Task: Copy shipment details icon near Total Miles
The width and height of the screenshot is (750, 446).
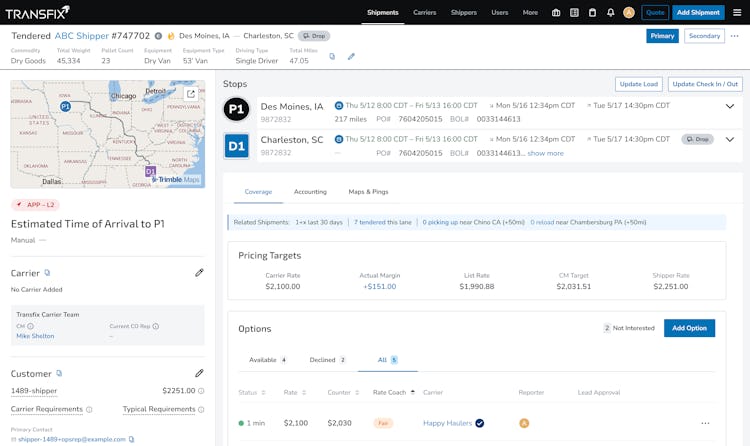Action: click(x=332, y=56)
